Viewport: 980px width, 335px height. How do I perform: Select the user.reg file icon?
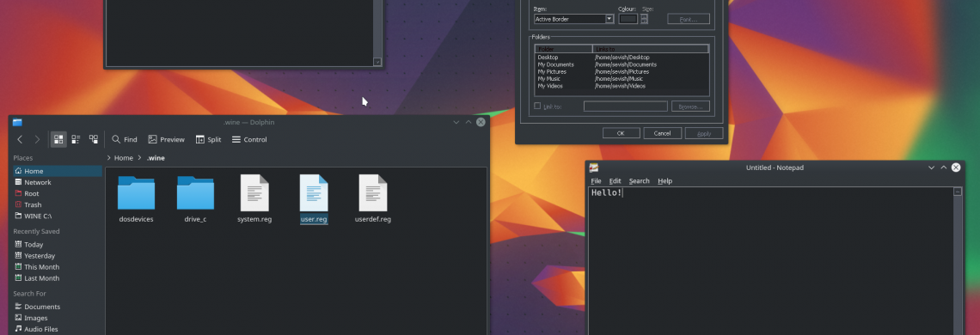[x=314, y=193]
